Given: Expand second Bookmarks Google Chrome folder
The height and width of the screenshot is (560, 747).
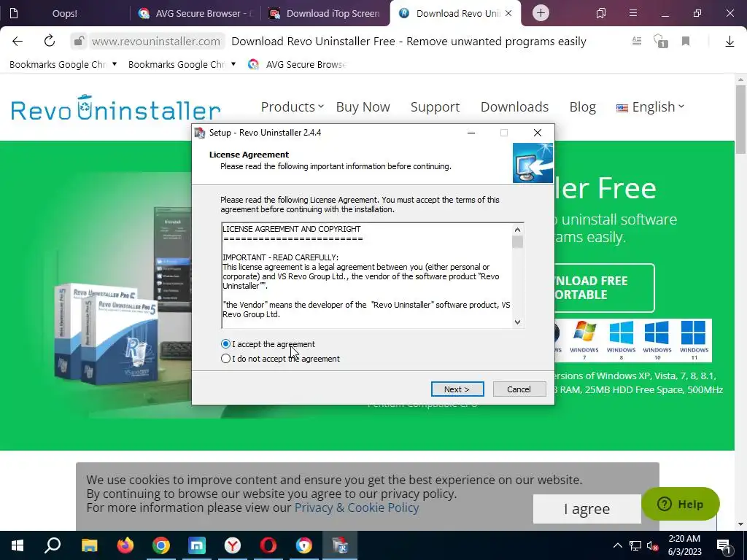Looking at the screenshot, I should pyautogui.click(x=182, y=64).
